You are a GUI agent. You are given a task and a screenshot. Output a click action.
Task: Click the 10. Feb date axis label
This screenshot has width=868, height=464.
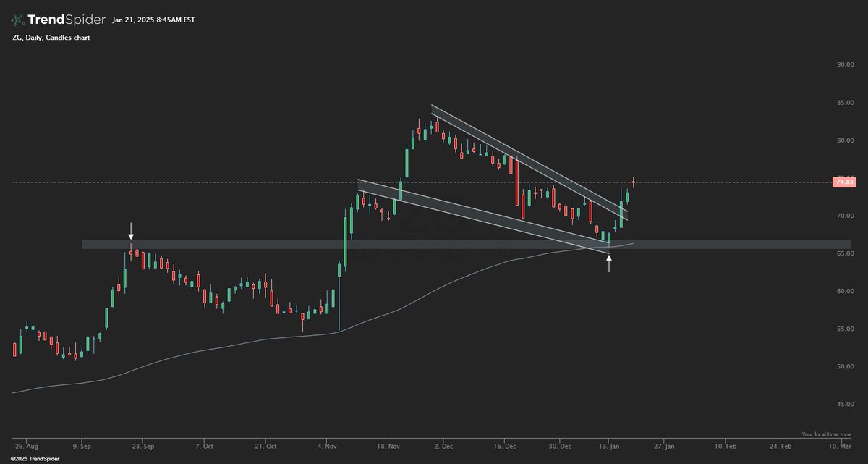[x=726, y=448]
